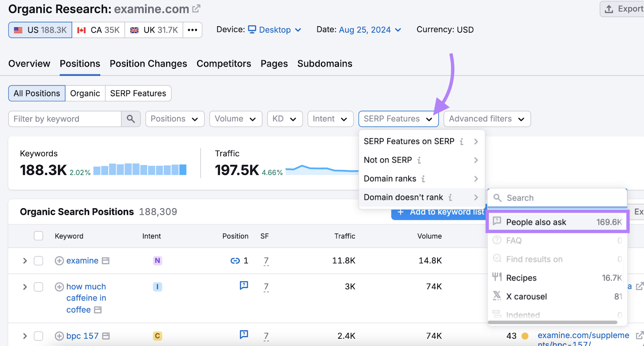The width and height of the screenshot is (644, 346).
Task: Open SERP snapshot icon beside 'bpc 157'
Action: [x=106, y=336]
